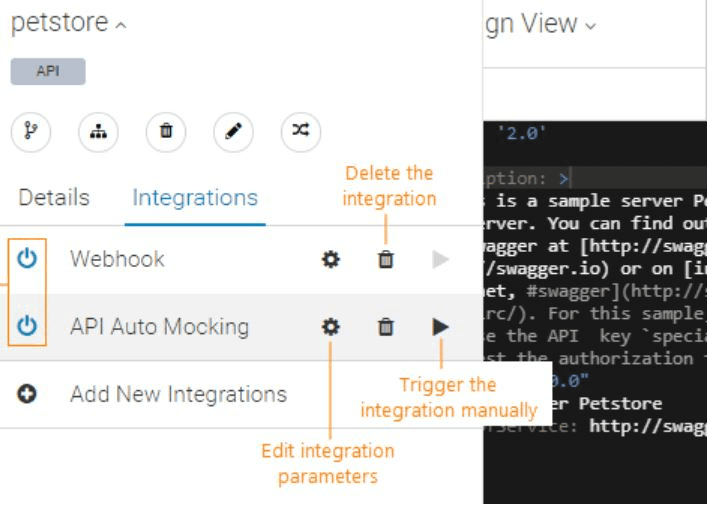Screen dimensions: 708x509
Task: Click the greyed play arrow for Webhook
Action: pos(440,260)
